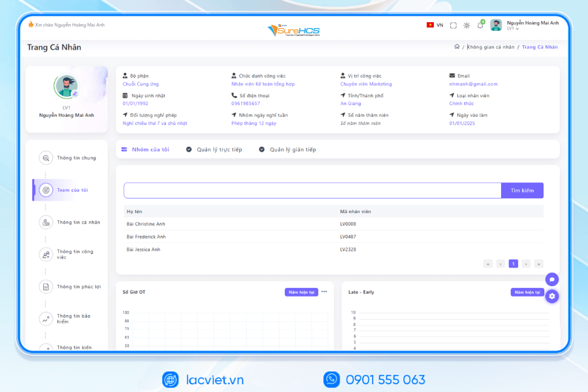
Task: Select the Quản lý trực tiếp option
Action: coord(219,150)
